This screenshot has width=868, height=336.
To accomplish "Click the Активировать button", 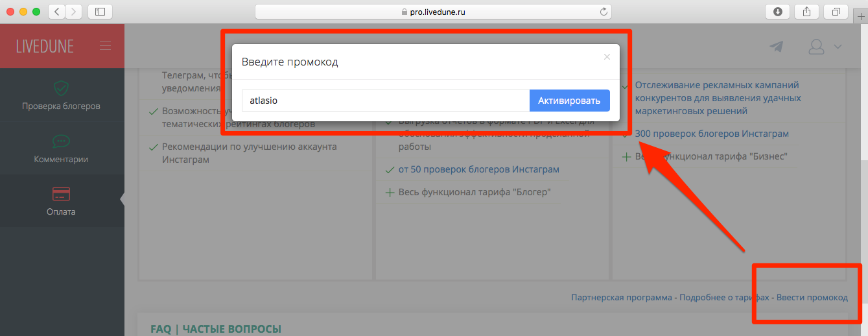I will coord(569,101).
